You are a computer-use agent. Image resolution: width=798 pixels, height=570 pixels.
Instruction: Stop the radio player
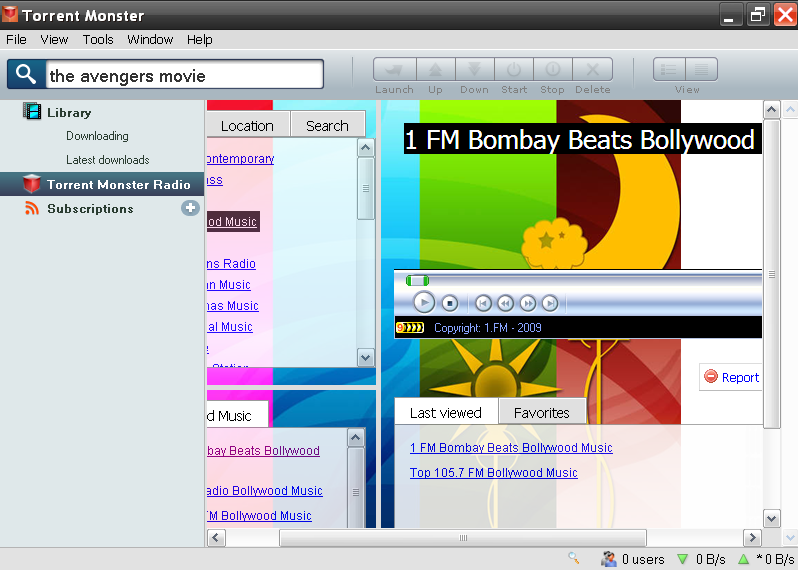coord(449,303)
